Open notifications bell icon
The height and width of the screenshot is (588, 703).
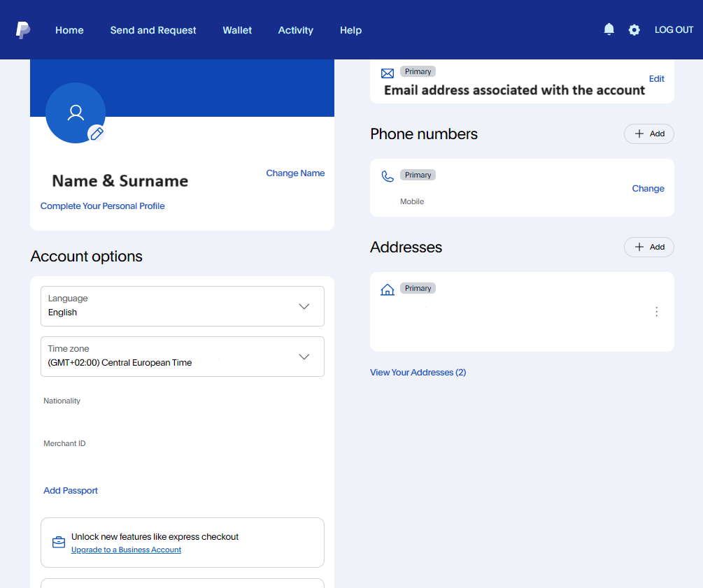click(609, 29)
